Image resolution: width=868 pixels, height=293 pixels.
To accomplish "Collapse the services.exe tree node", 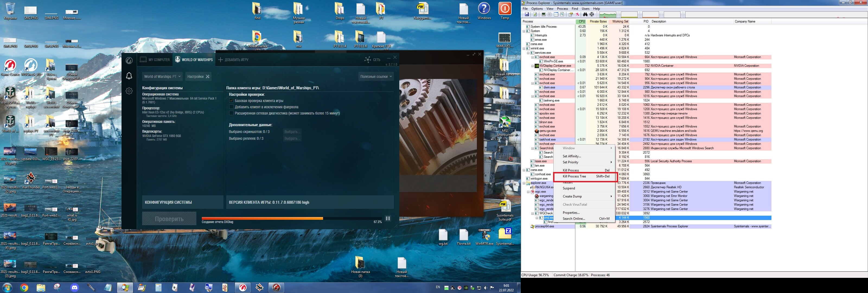I will 528,53.
